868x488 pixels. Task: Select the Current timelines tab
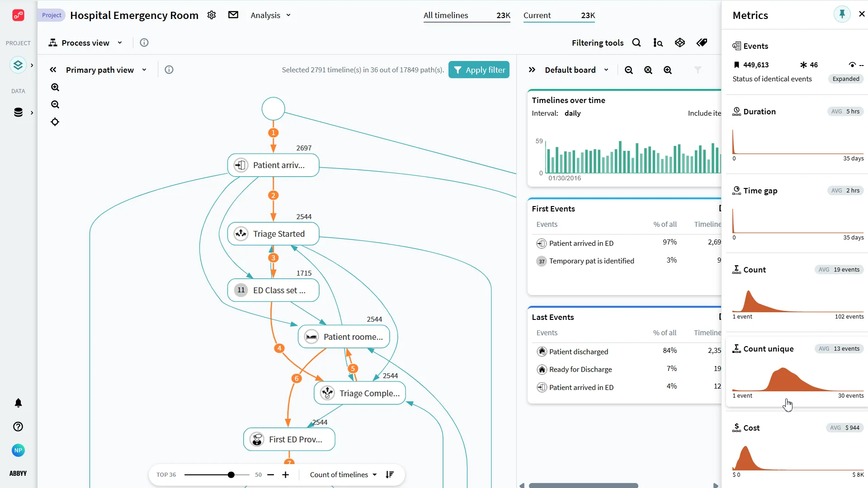tap(559, 15)
